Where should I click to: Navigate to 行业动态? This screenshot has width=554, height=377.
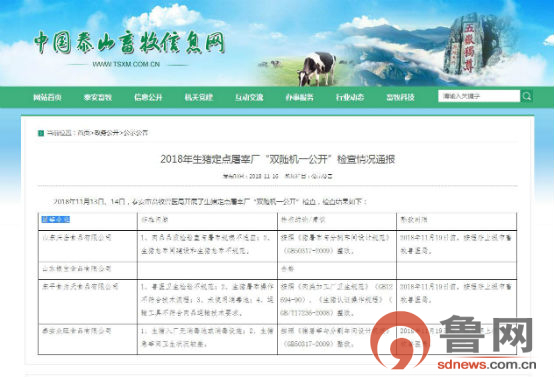[x=350, y=98]
